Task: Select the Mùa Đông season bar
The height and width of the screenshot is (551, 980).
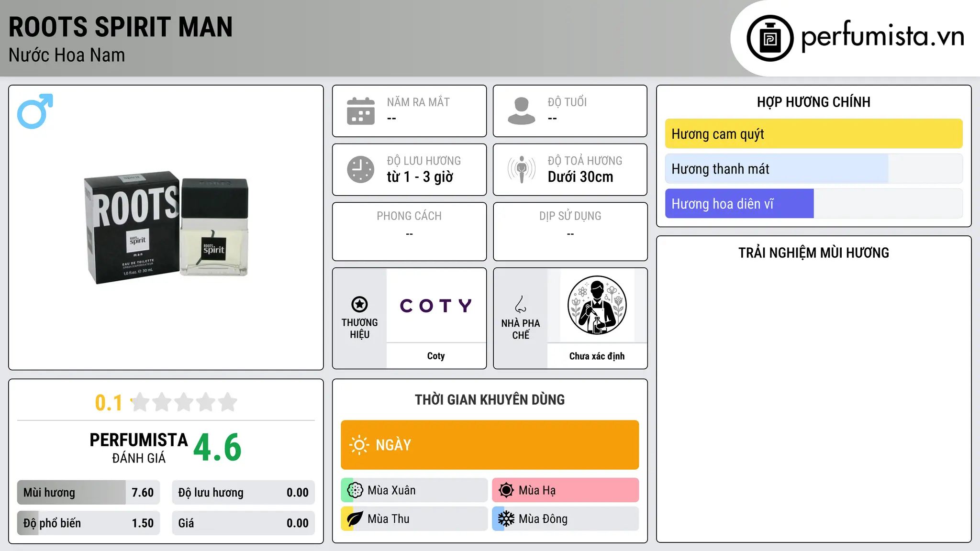Action: click(566, 519)
